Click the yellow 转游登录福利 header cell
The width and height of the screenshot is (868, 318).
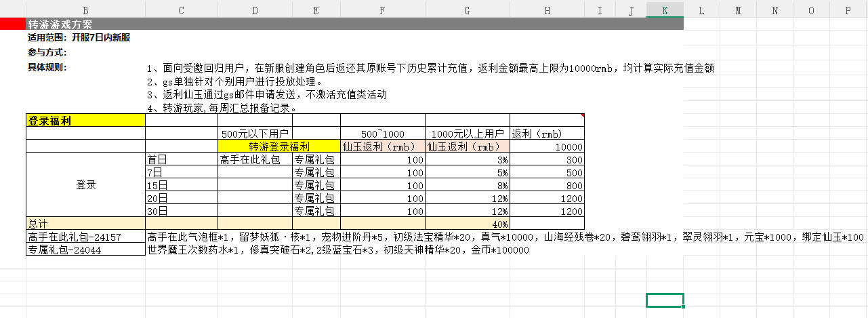tap(278, 146)
